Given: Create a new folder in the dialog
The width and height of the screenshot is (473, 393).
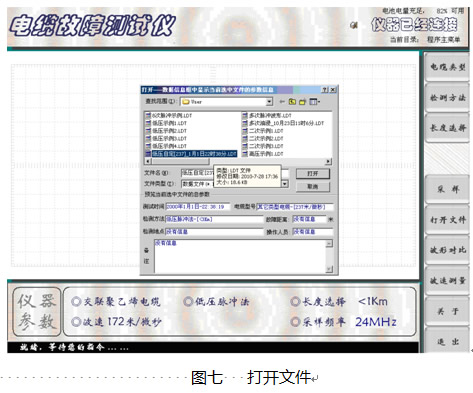Looking at the screenshot, I should (302, 101).
